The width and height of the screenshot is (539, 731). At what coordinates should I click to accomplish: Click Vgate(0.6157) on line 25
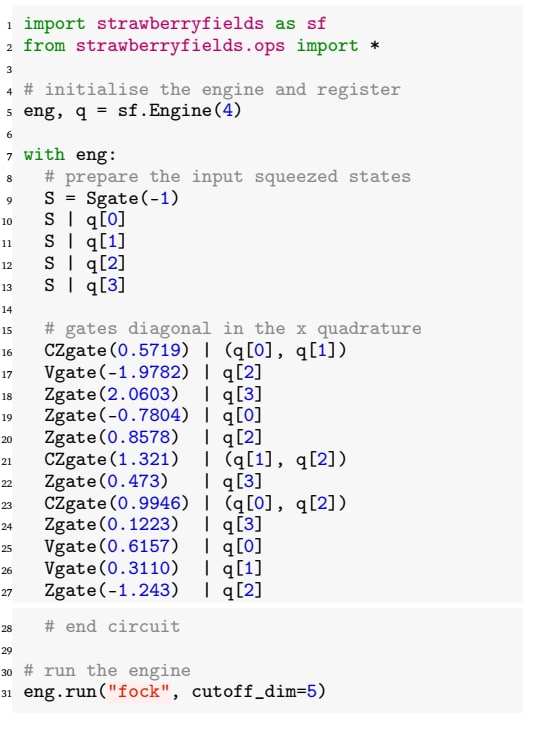(x=111, y=546)
